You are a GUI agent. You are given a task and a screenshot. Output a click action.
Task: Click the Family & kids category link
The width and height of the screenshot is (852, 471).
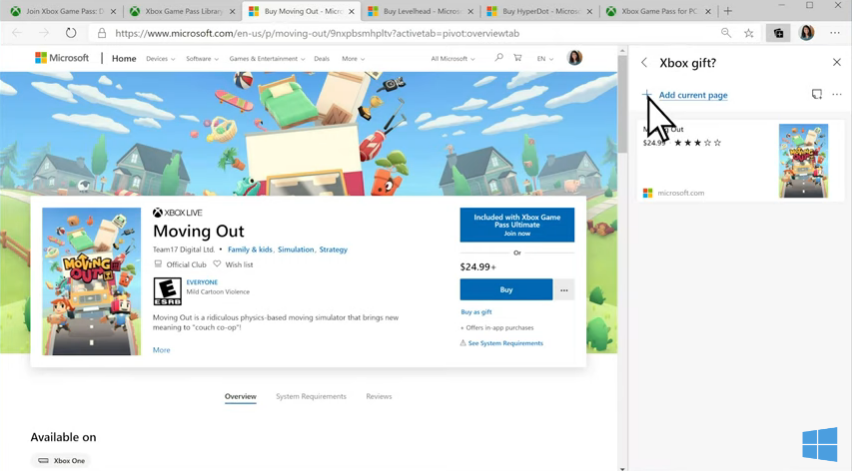point(250,249)
